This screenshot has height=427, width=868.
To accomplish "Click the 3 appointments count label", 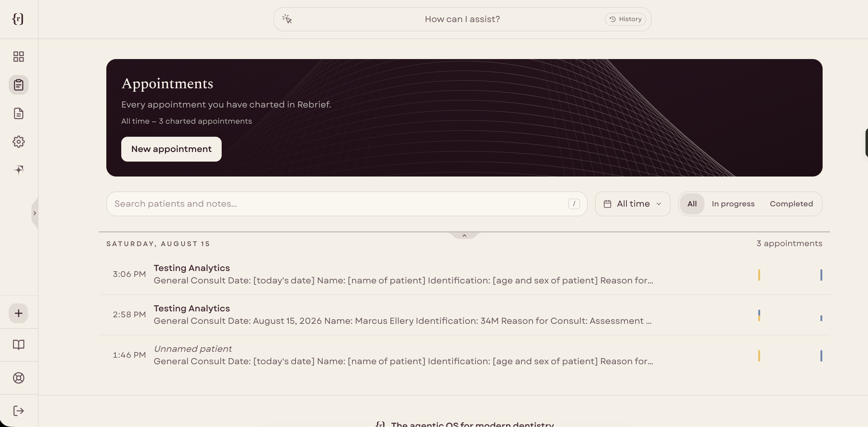I will tap(789, 243).
